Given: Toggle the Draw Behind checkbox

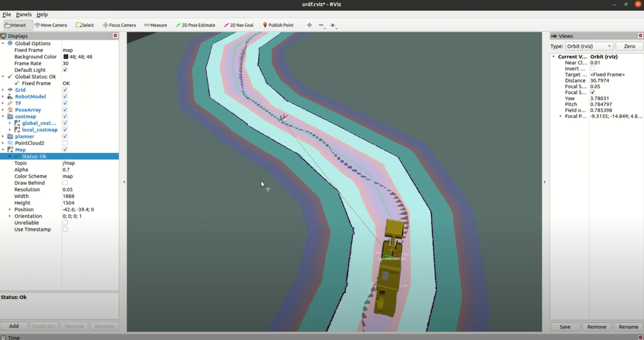Looking at the screenshot, I should click(x=65, y=183).
